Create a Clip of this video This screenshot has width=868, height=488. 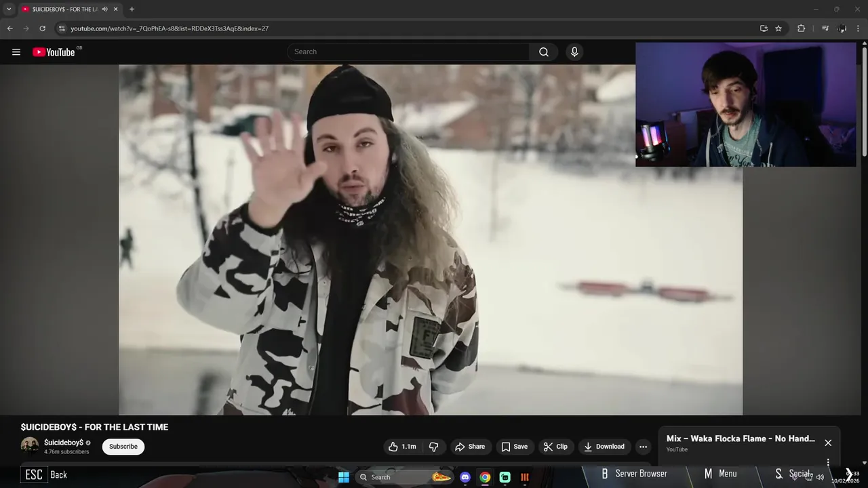(x=555, y=447)
